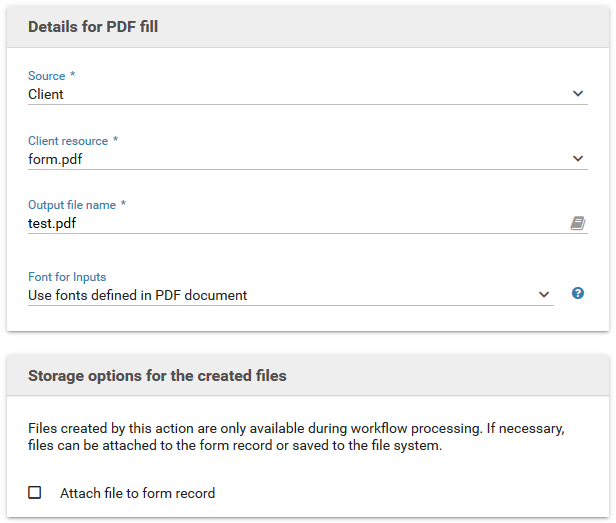Click 'Use fonts defined in PDF document' value
The height and width of the screenshot is (523, 616).
[138, 295]
